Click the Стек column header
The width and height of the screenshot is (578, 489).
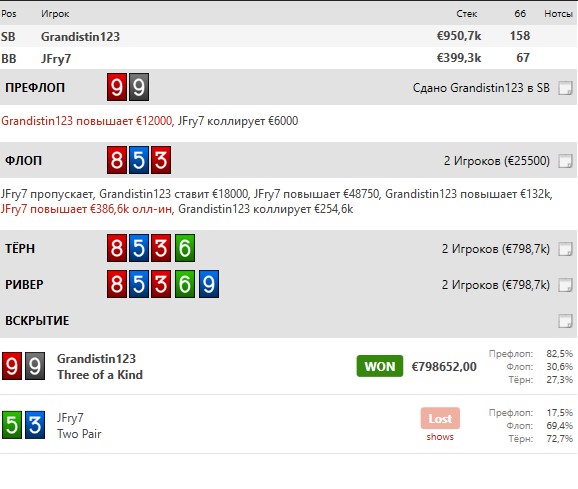click(466, 14)
